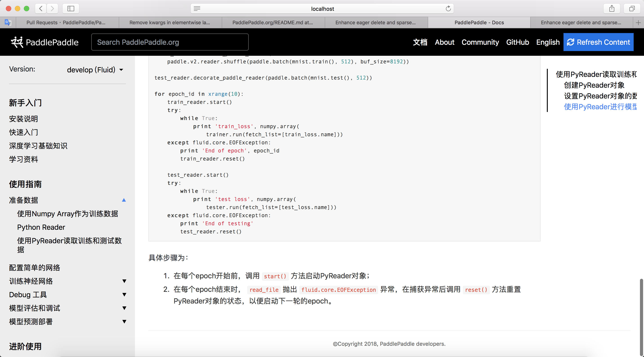Show all tabs overview icon
This screenshot has height=357, width=644.
(632, 9)
